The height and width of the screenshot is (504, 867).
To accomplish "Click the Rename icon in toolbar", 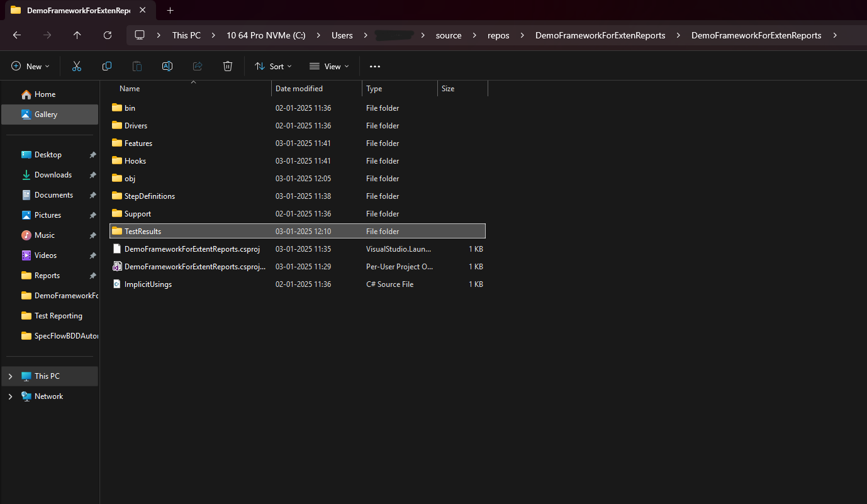I will 167,66.
